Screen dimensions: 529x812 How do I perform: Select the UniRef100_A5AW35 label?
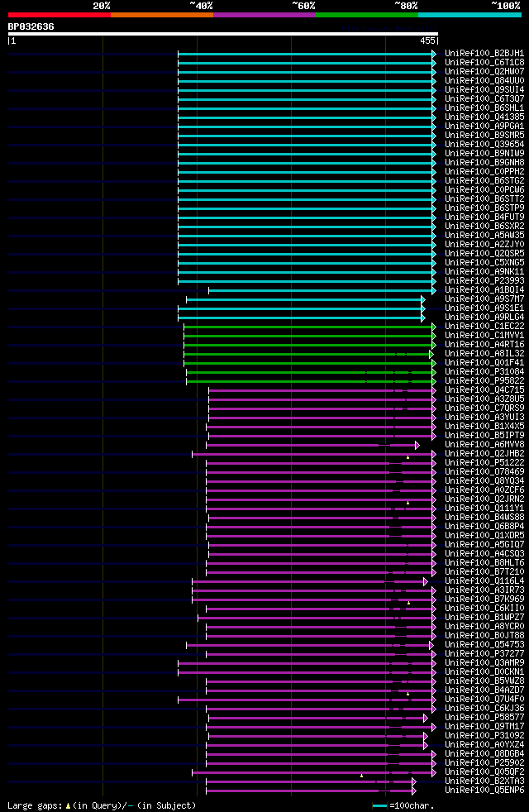tap(484, 235)
